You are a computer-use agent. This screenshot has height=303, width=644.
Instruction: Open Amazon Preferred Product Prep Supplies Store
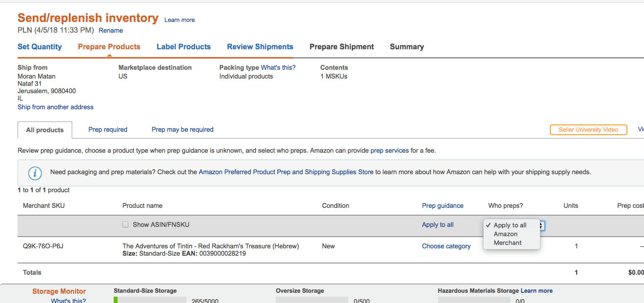286,172
